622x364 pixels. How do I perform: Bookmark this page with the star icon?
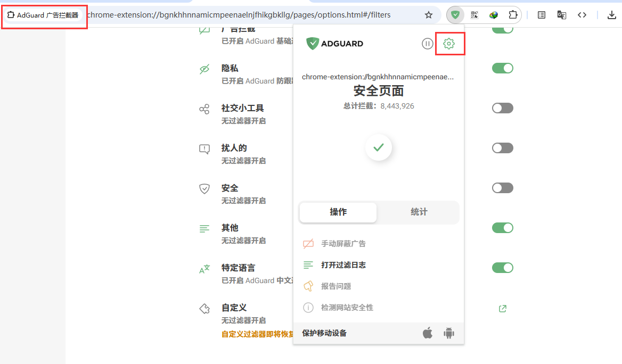click(429, 15)
